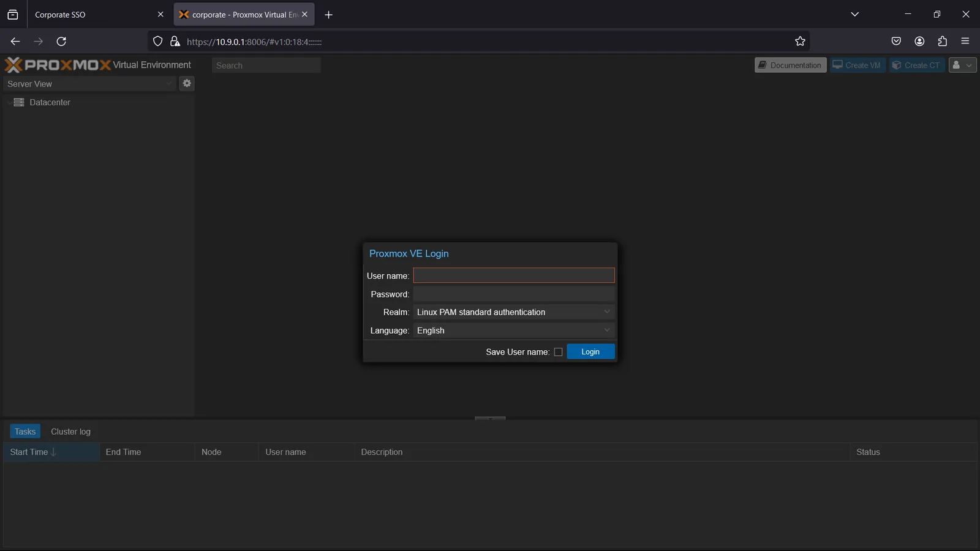Open the Documentation button
The image size is (980, 551).
790,65
